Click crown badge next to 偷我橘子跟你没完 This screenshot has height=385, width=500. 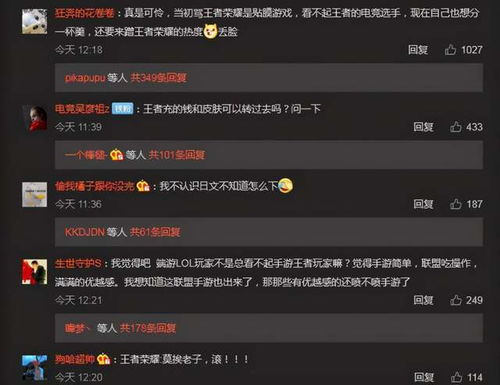pos(143,186)
